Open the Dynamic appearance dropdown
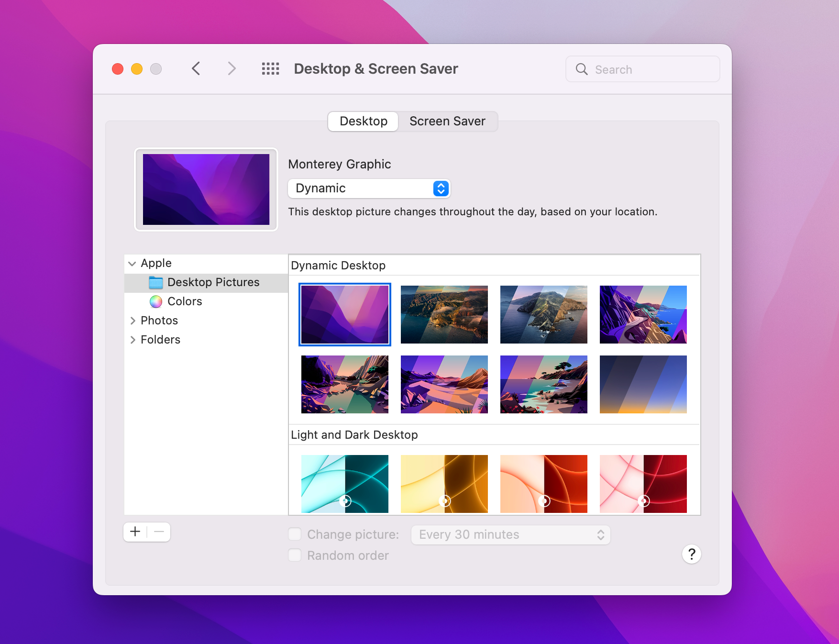 coord(369,189)
